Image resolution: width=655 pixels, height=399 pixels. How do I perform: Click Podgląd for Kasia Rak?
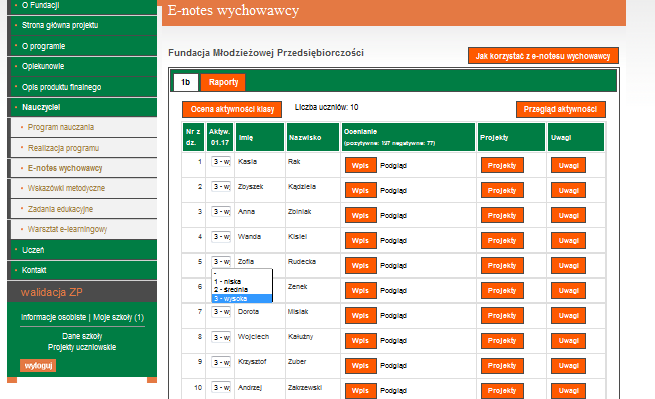[394, 166]
